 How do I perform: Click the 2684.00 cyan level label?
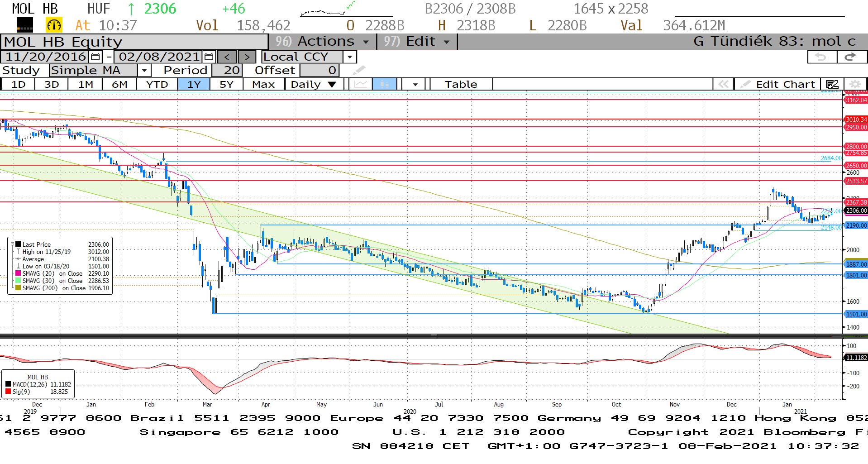[832, 158]
